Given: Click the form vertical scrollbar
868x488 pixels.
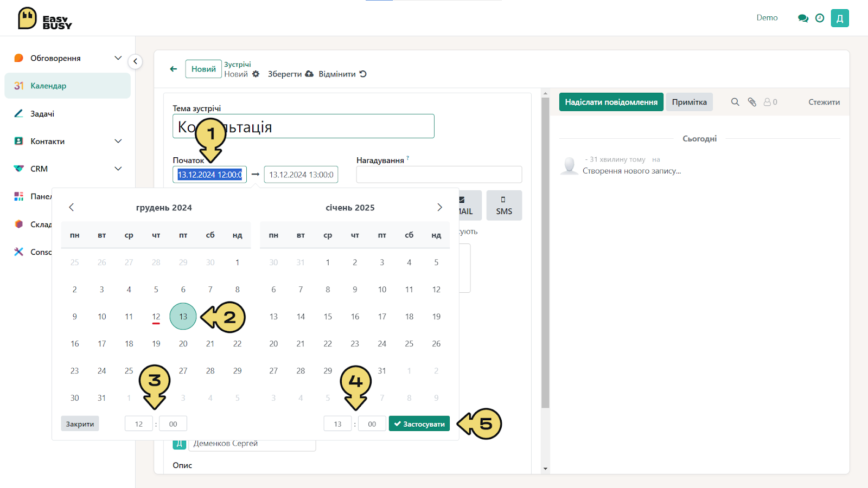Looking at the screenshot, I should pos(545,253).
